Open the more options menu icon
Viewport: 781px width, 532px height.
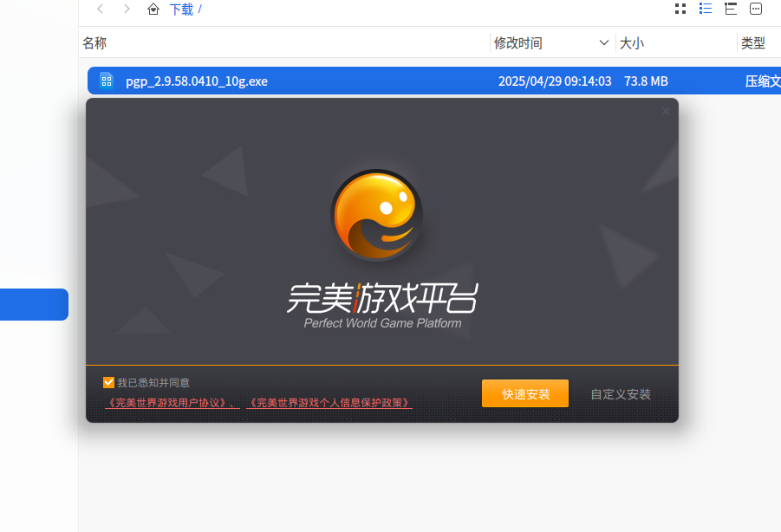point(756,9)
